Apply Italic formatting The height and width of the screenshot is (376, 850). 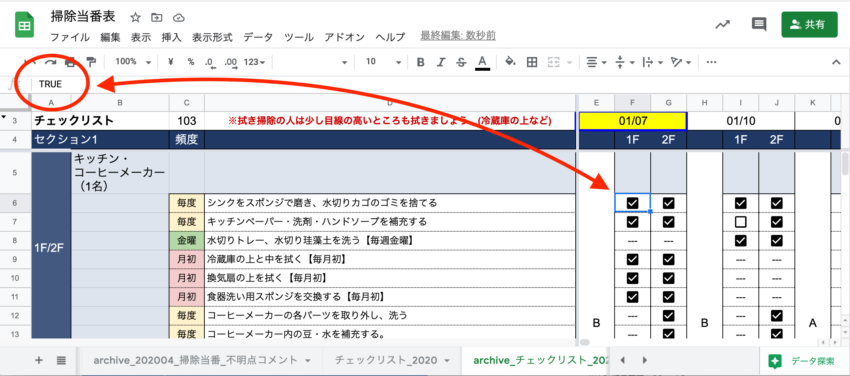click(441, 62)
